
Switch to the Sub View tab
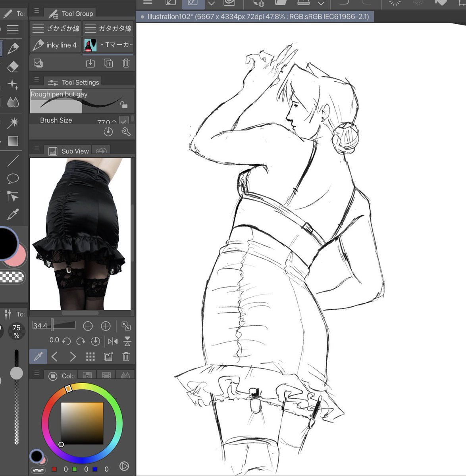pos(68,151)
